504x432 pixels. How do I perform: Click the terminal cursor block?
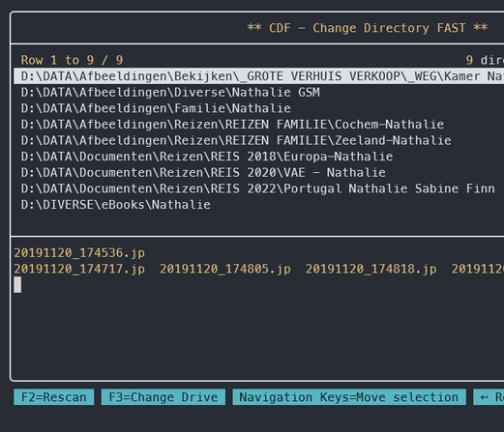click(17, 285)
